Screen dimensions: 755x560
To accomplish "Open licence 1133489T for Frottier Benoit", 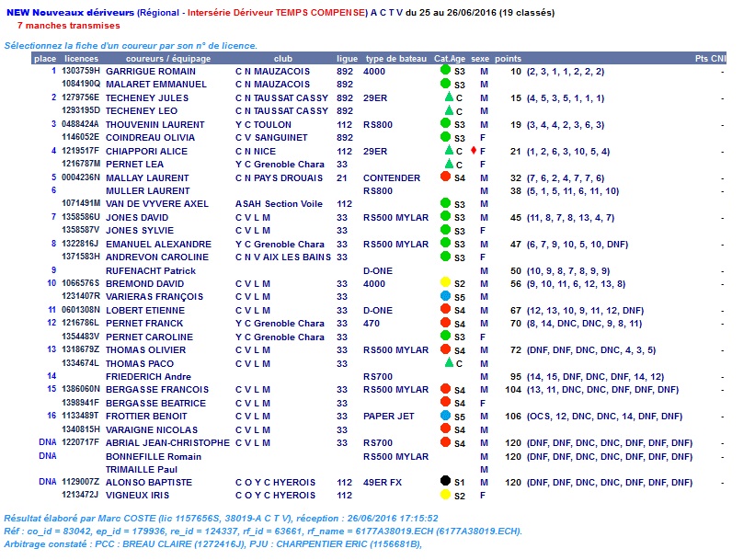I will pyautogui.click(x=80, y=416).
